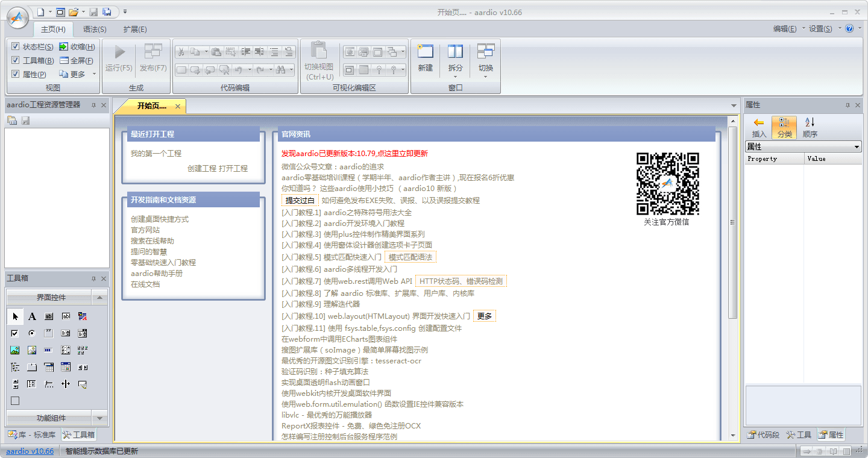The image size is (868, 458).
Task: Click the aardio v10.66 status bar link
Action: (x=30, y=451)
